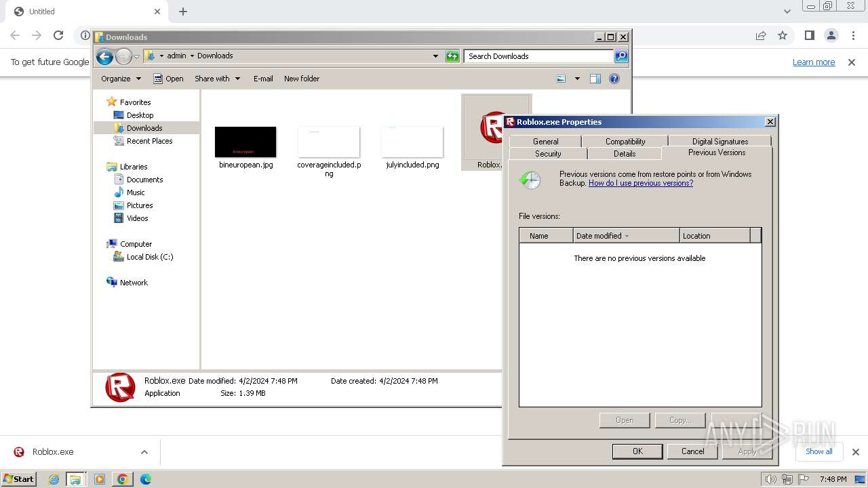Switch to the General tab
Screen dimensions: 868x488
click(546, 142)
